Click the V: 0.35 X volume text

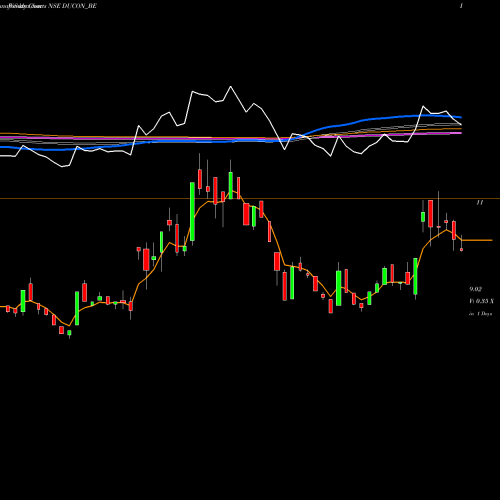481,301
